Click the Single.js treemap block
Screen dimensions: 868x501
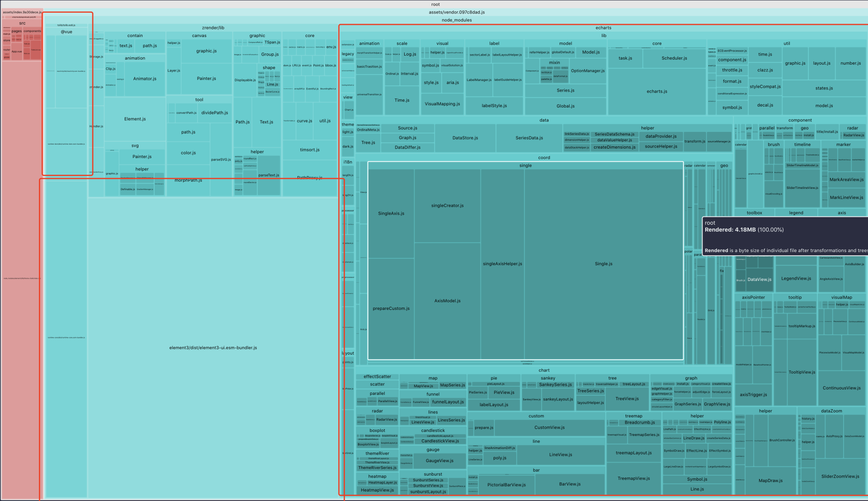(x=604, y=264)
